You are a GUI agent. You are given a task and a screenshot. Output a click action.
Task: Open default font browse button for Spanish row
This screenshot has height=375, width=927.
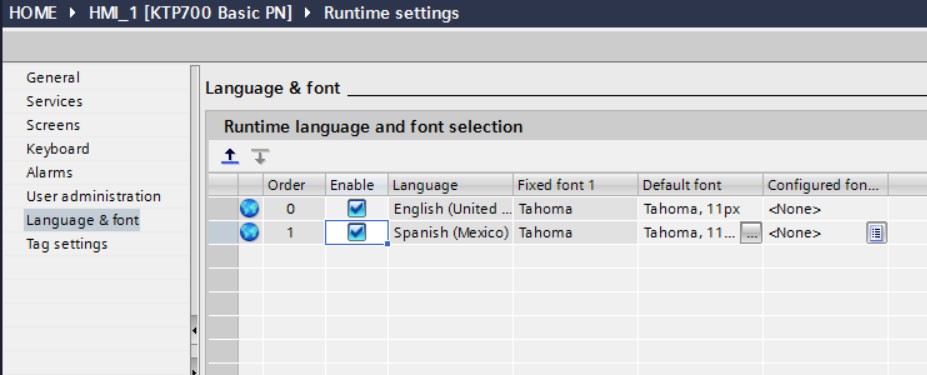[x=751, y=233]
